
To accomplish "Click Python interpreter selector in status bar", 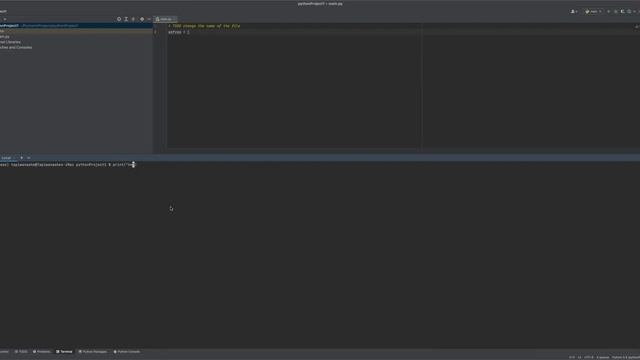I will tap(625, 358).
